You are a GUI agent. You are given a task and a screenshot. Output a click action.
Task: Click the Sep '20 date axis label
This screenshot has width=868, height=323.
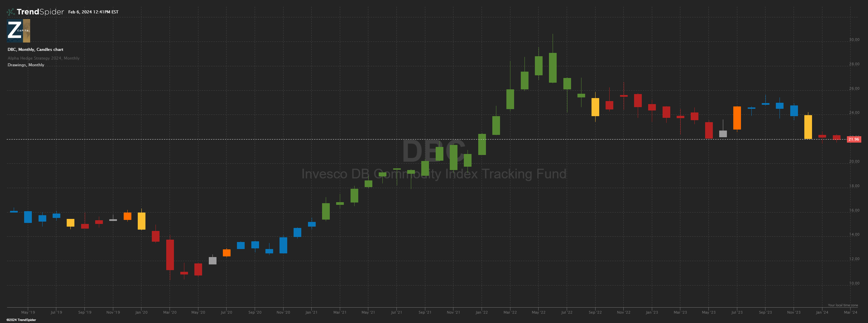[x=255, y=313]
